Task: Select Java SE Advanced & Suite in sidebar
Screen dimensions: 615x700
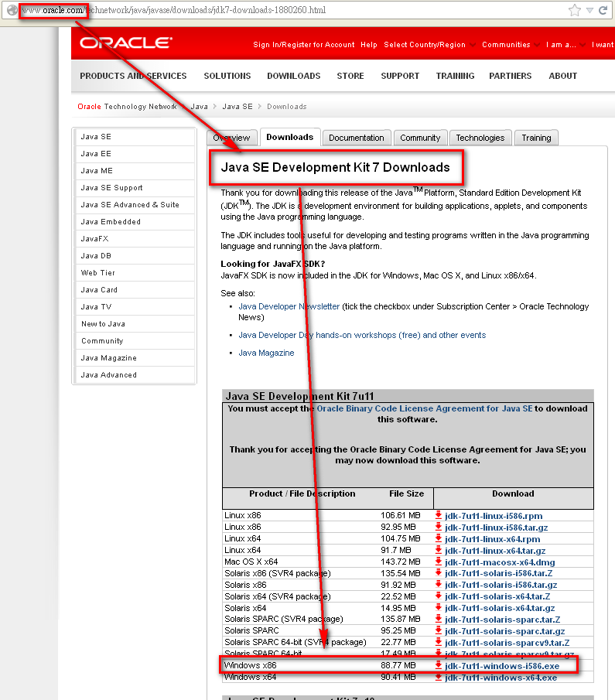Action: point(135,204)
